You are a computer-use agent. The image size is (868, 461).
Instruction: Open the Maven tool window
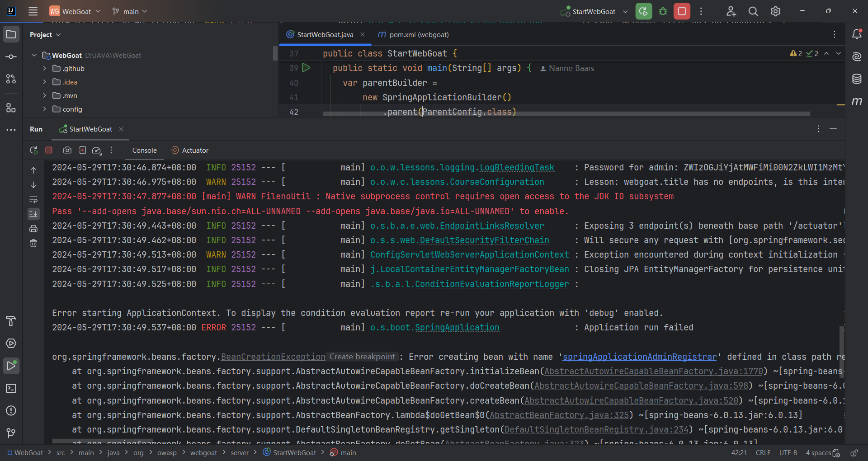pyautogui.click(x=857, y=101)
